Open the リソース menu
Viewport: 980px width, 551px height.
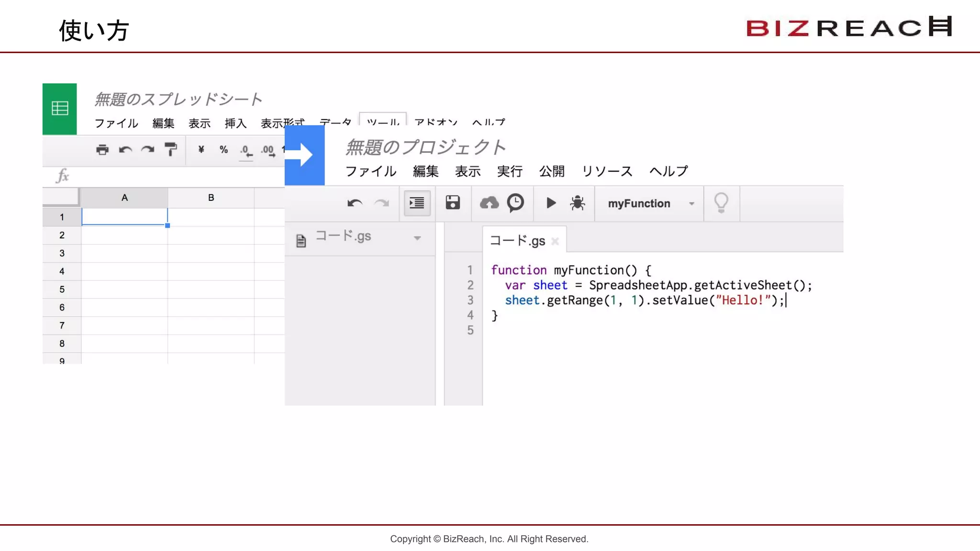point(607,171)
